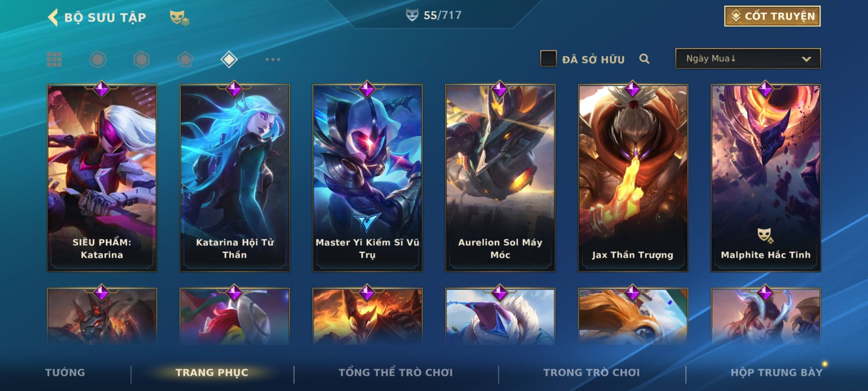Image resolution: width=868 pixels, height=391 pixels.
Task: Open the Malphite Hắc Tinh skin card
Action: click(x=766, y=178)
